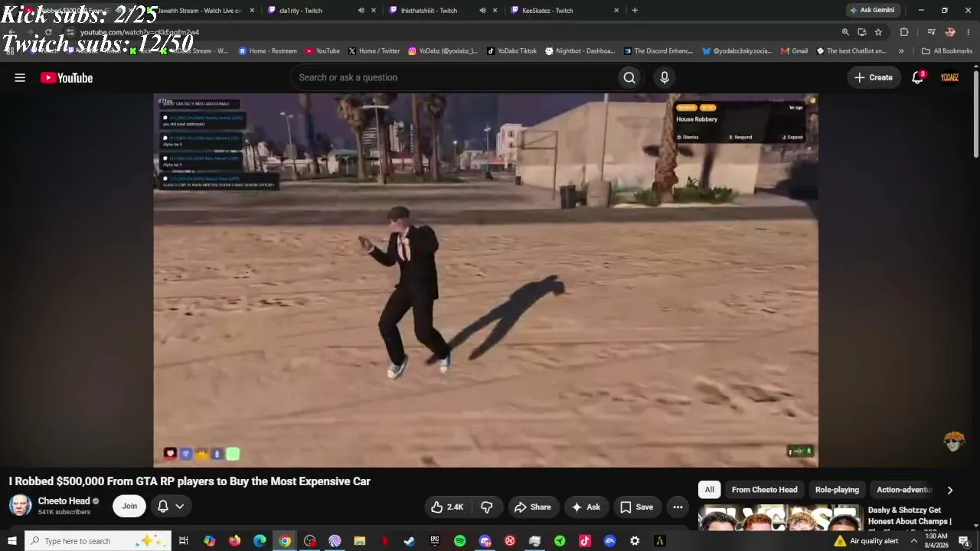
Task: Select the Action-adventure chip
Action: pyautogui.click(x=904, y=490)
